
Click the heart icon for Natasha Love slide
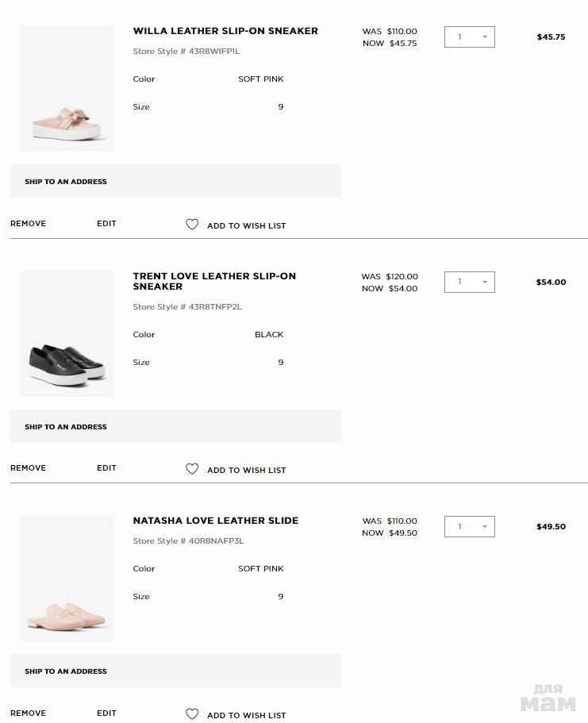(x=192, y=714)
